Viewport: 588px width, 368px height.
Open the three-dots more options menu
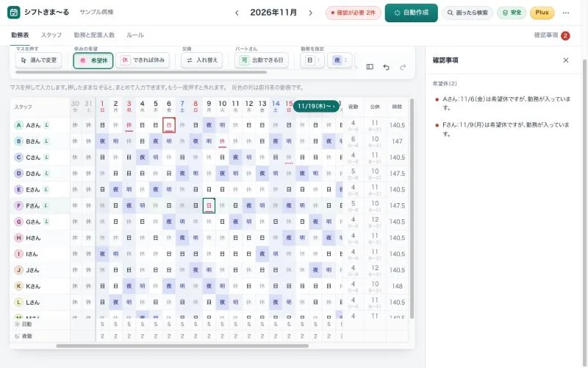[x=566, y=13]
